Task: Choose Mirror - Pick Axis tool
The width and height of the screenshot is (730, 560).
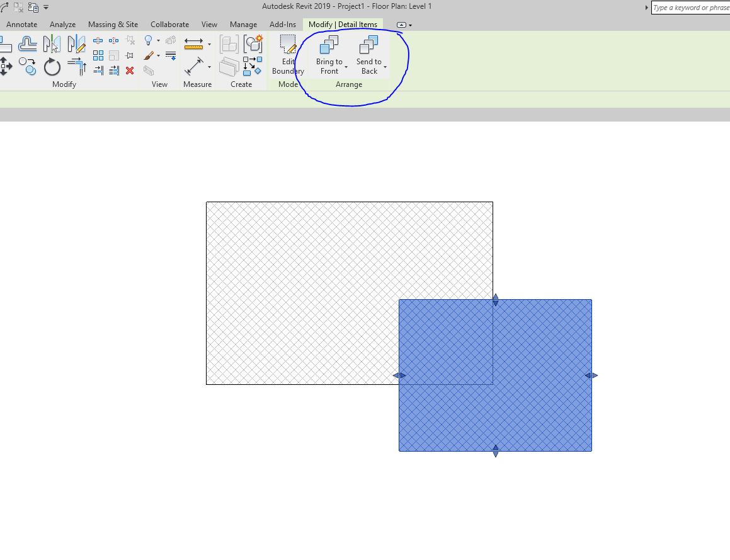Action: pos(52,44)
